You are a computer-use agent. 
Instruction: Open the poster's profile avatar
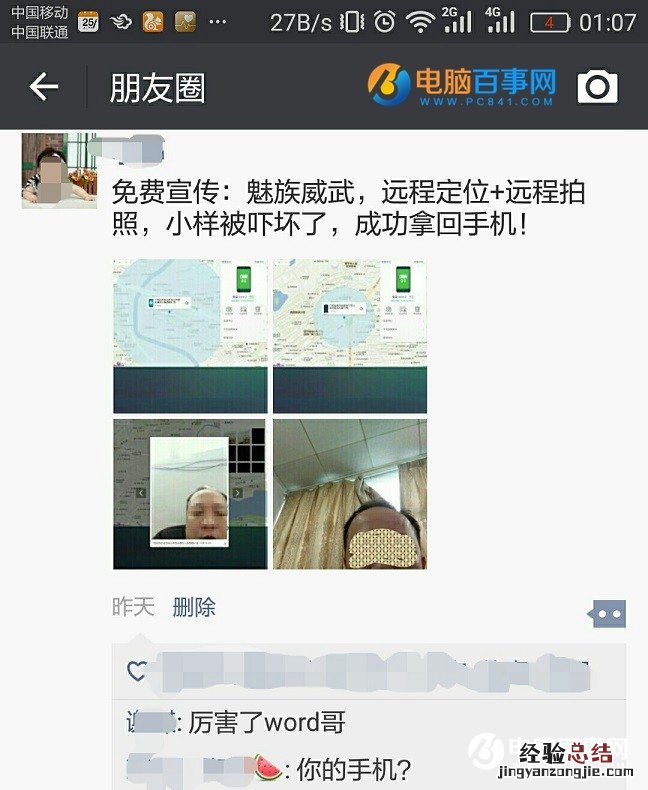[x=59, y=171]
